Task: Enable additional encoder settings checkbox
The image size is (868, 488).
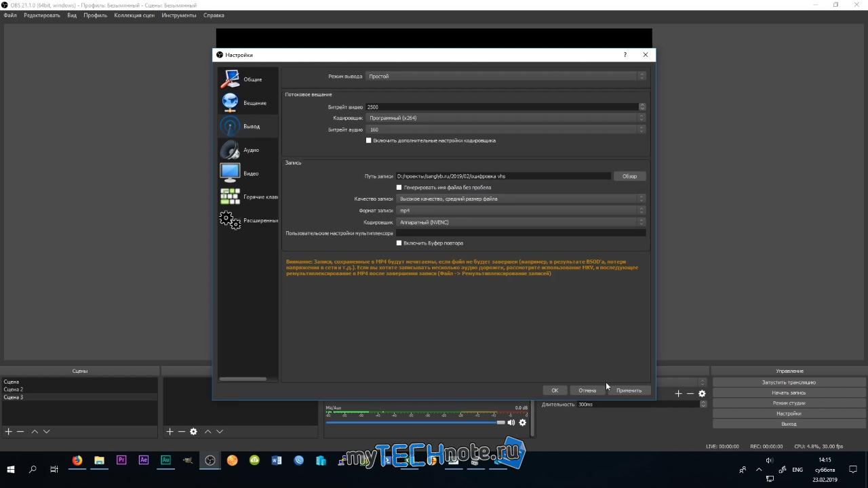Action: [369, 140]
